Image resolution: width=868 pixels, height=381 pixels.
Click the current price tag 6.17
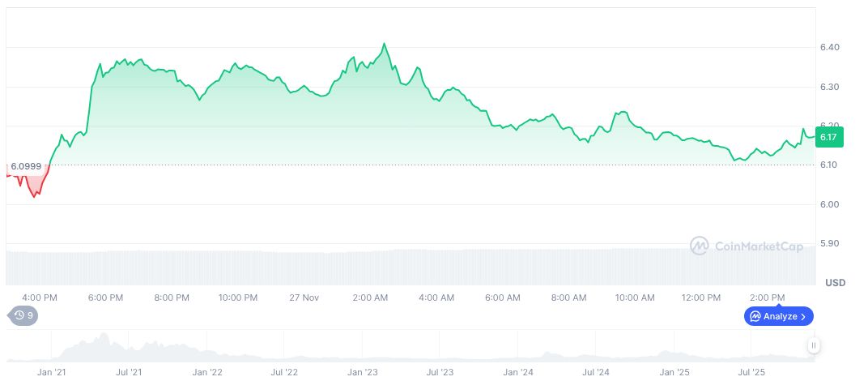[x=828, y=137]
